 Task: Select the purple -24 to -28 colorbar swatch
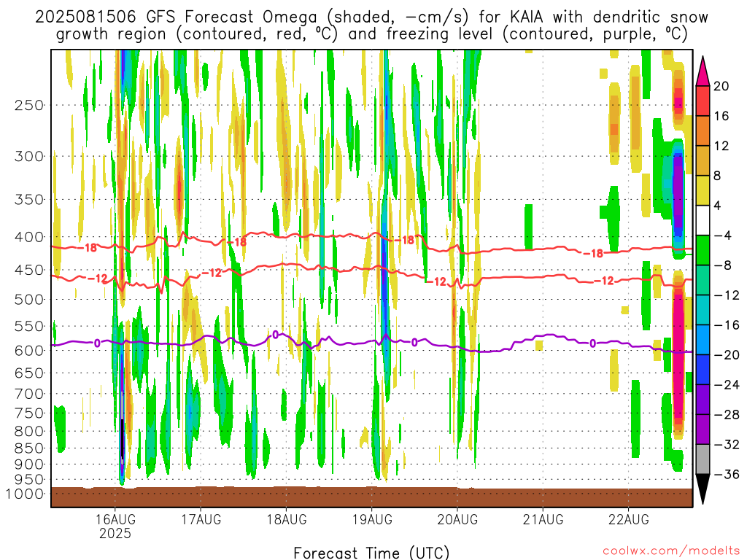coord(703,400)
